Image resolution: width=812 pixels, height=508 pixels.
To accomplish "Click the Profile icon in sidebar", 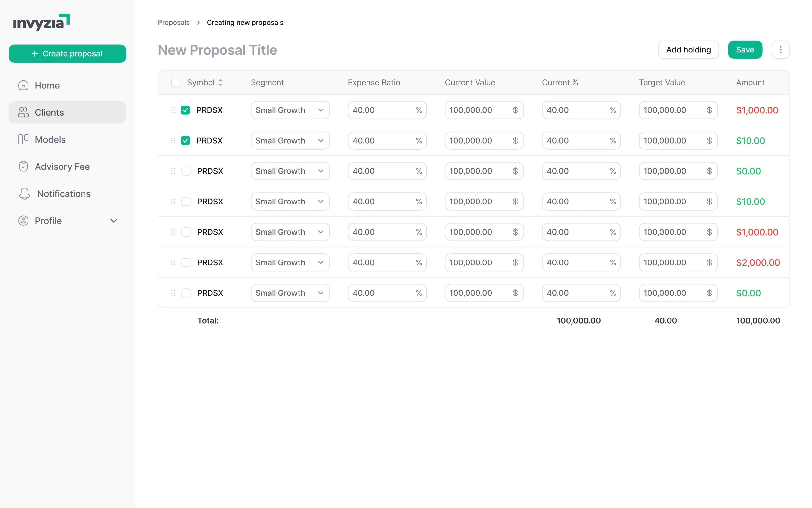I will [x=23, y=220].
